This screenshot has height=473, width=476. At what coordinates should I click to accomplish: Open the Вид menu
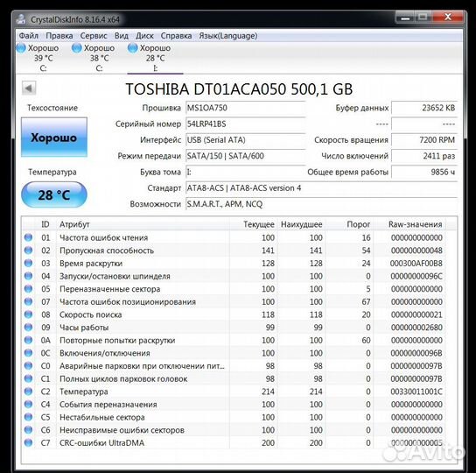pyautogui.click(x=122, y=36)
